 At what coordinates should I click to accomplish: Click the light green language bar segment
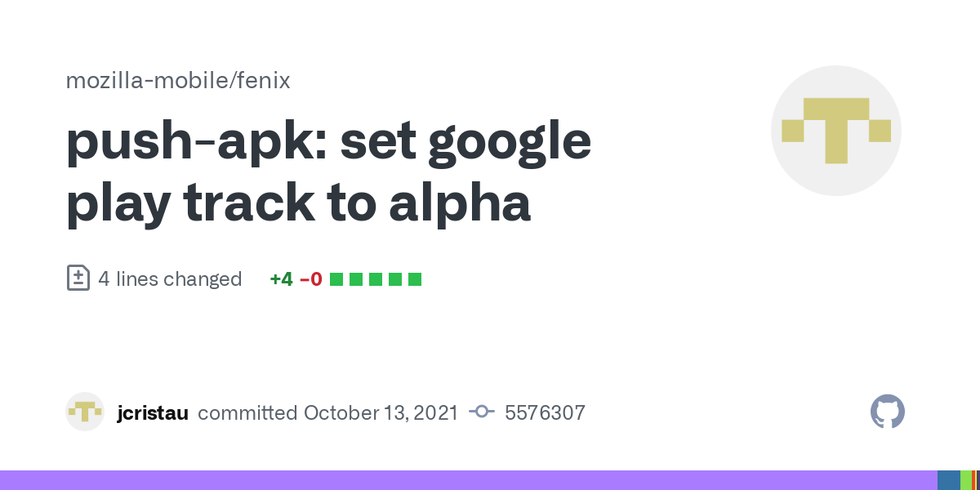[965, 480]
